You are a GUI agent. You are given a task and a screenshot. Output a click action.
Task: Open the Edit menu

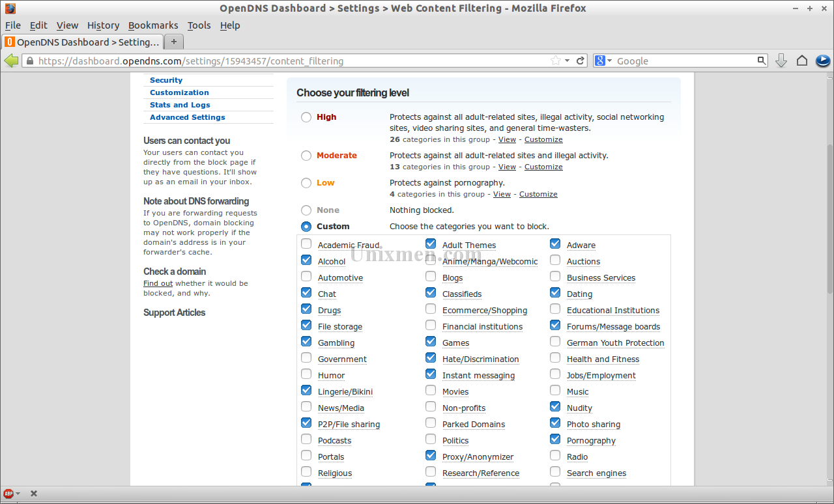(x=38, y=25)
